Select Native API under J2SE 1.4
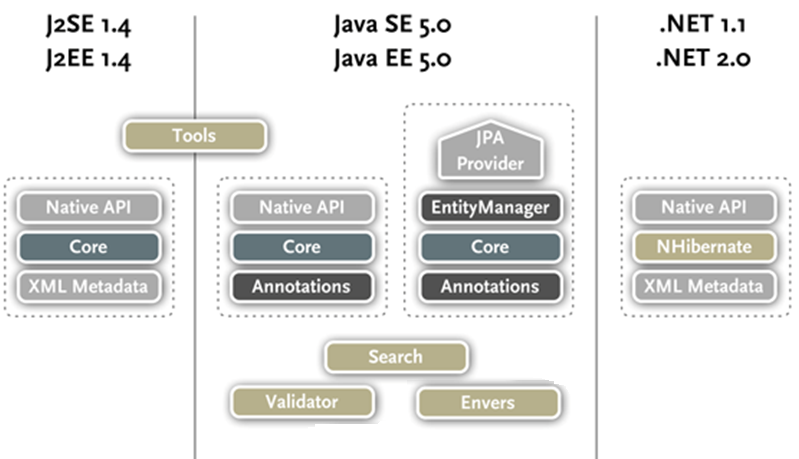 [x=89, y=207]
